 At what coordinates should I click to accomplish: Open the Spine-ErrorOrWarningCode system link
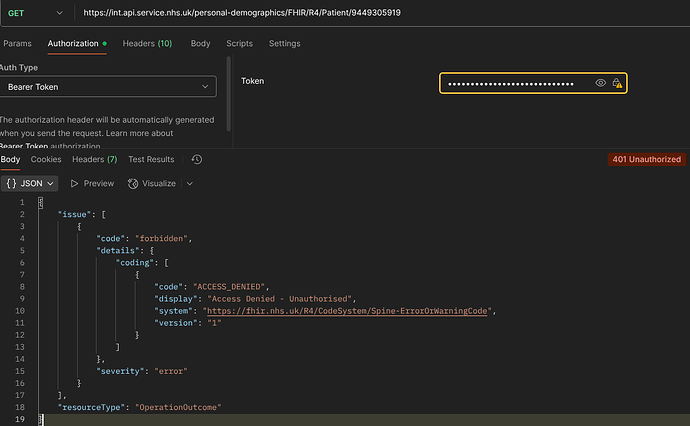point(349,311)
